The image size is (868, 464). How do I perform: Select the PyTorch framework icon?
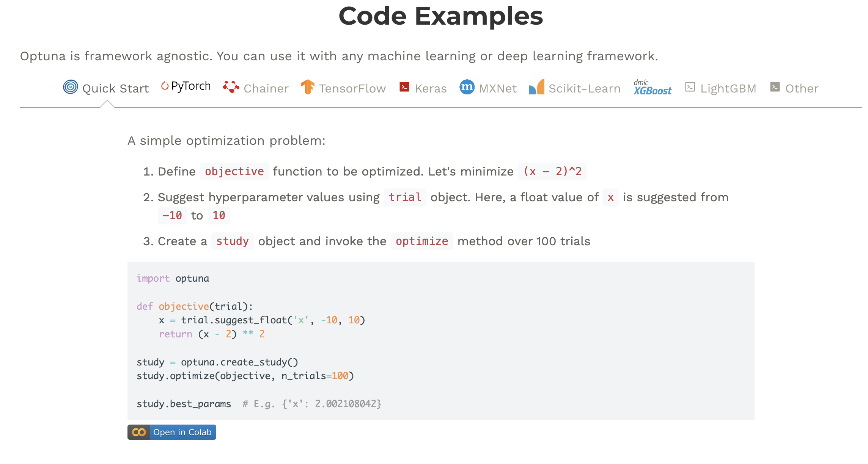pos(165,86)
